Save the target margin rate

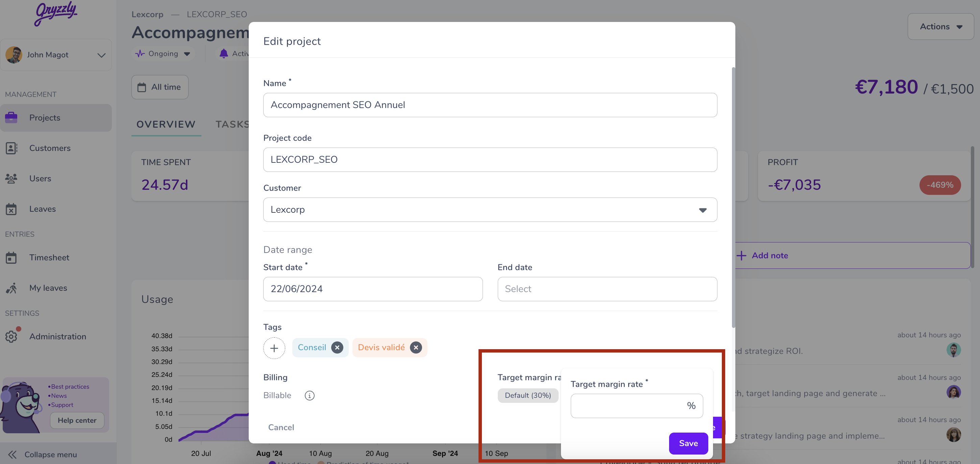click(x=688, y=443)
